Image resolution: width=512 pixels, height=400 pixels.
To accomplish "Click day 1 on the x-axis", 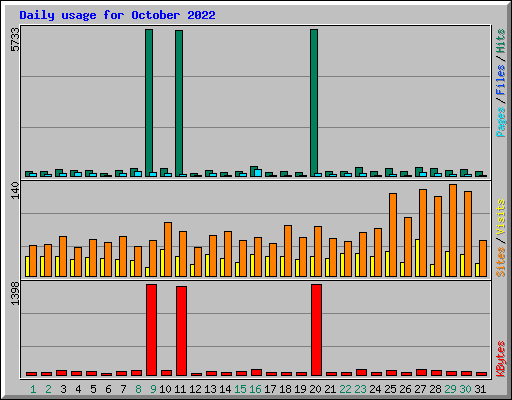I will [x=33, y=389].
